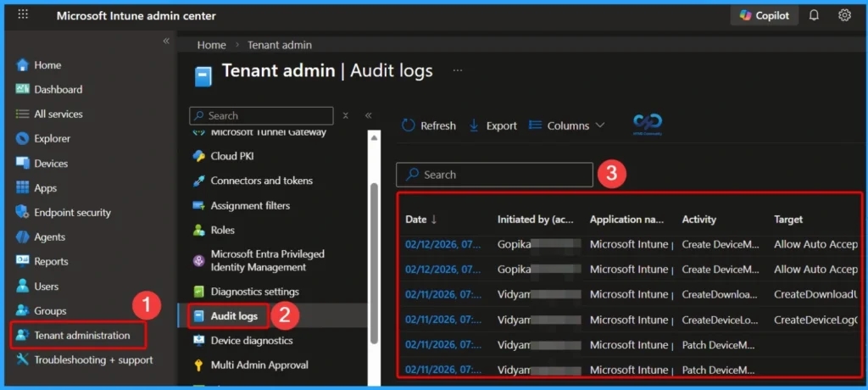Click the menu scrollbar up arrow
This screenshot has width=868, height=390.
[x=375, y=137]
